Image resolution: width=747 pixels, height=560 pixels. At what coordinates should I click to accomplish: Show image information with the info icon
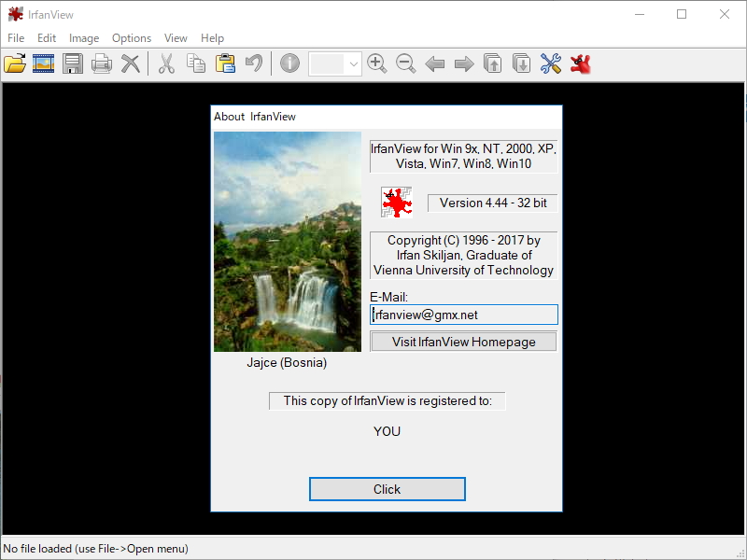[x=289, y=63]
